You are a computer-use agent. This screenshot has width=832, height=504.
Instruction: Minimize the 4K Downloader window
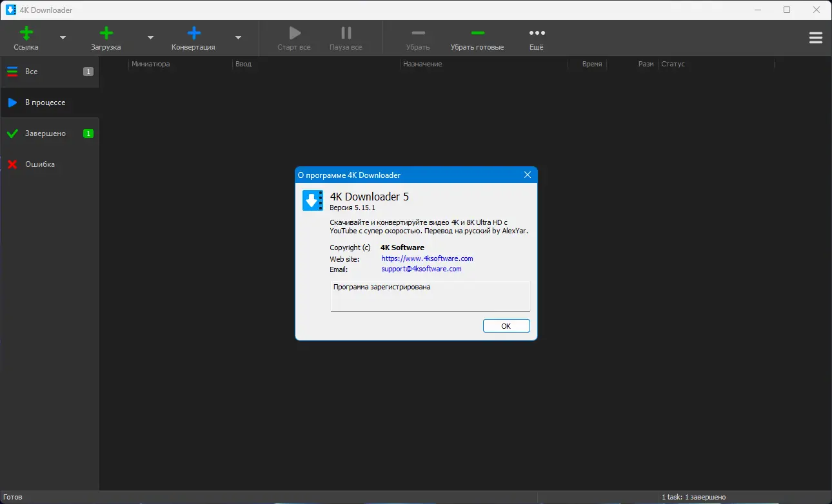(x=758, y=10)
